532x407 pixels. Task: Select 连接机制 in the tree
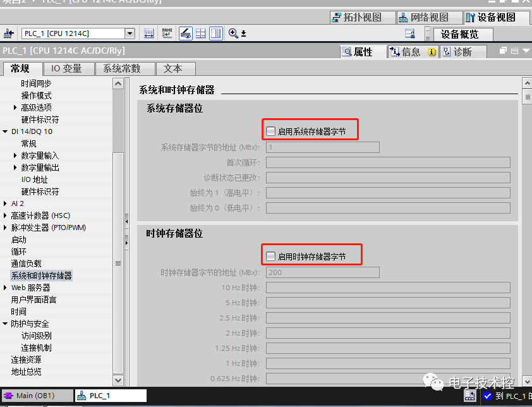pyautogui.click(x=36, y=348)
